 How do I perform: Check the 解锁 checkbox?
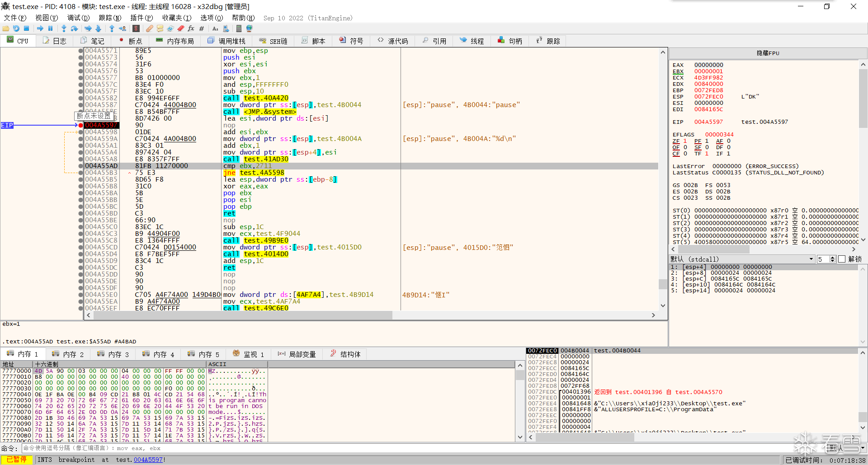tap(842, 259)
